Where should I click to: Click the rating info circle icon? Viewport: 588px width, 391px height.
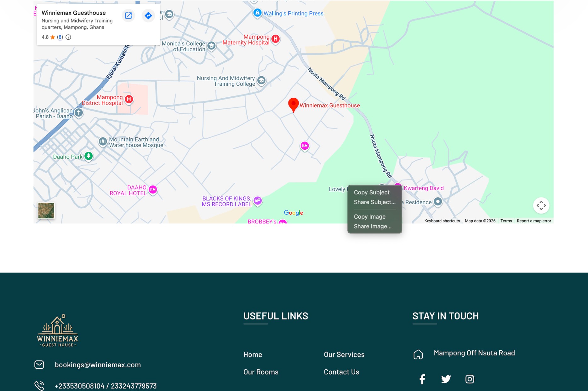[x=68, y=37]
